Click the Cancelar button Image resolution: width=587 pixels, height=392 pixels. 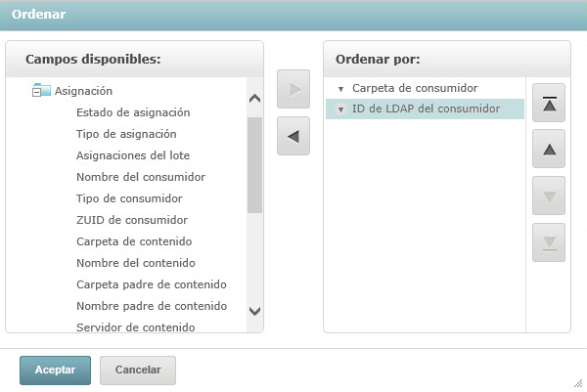tap(138, 370)
